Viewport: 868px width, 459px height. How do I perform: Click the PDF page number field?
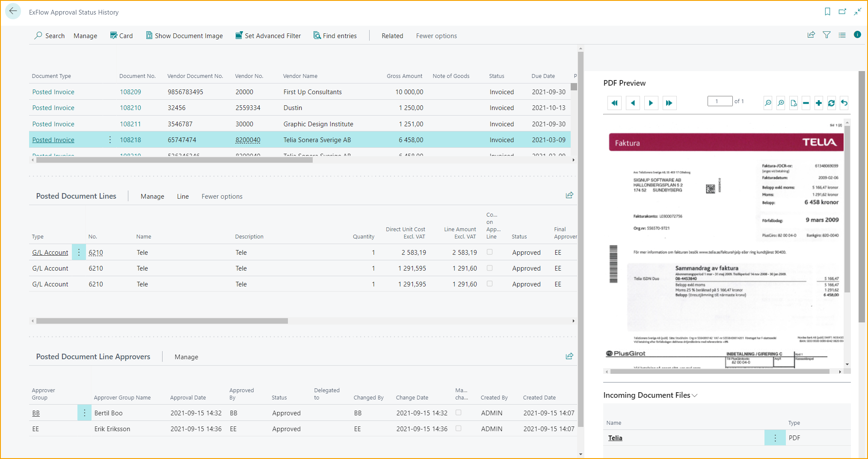[720, 101]
